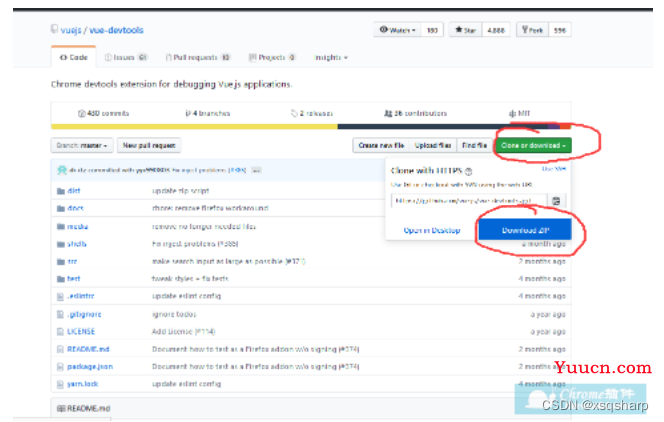
Task: Open the .gitignore file
Action: pos(84,314)
